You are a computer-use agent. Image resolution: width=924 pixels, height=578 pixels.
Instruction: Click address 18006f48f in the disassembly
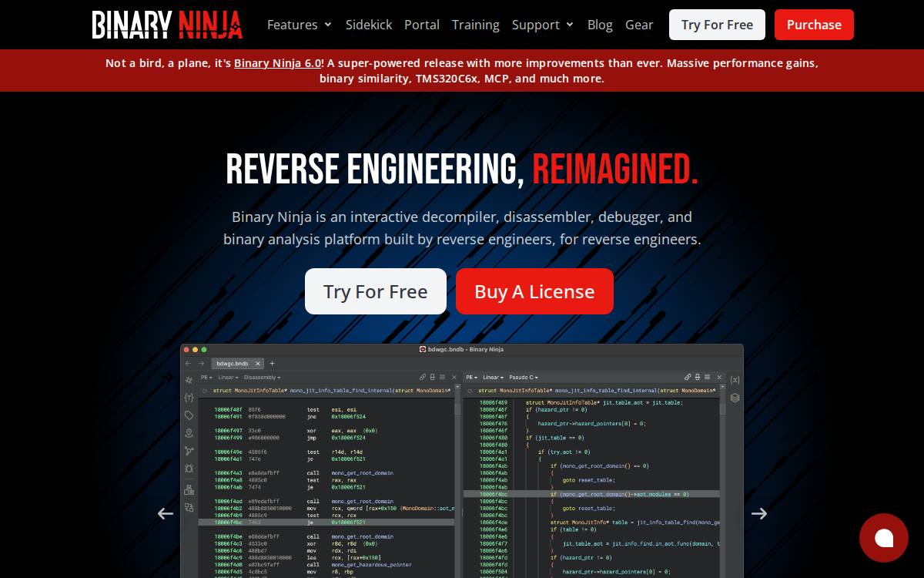point(228,409)
